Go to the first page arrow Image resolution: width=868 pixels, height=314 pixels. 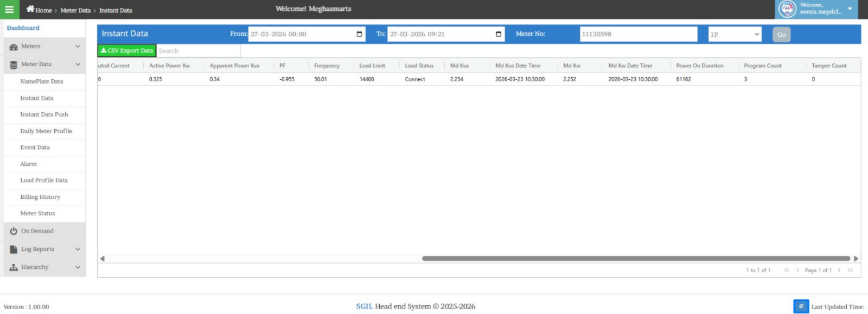coord(787,270)
